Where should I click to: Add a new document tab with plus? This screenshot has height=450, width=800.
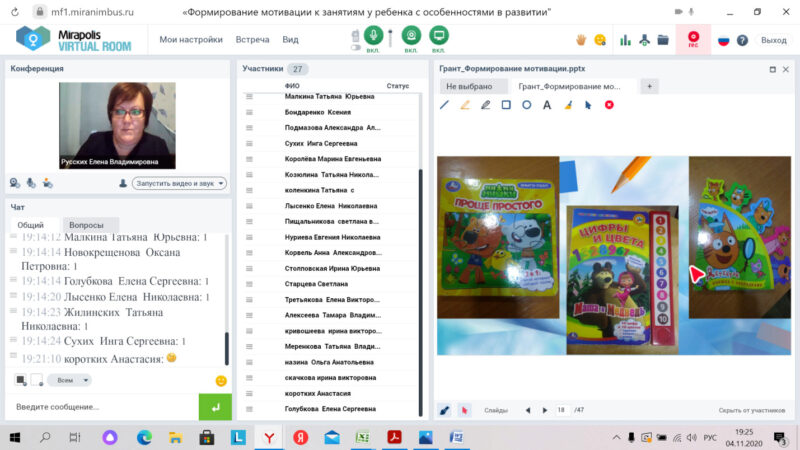[649, 86]
